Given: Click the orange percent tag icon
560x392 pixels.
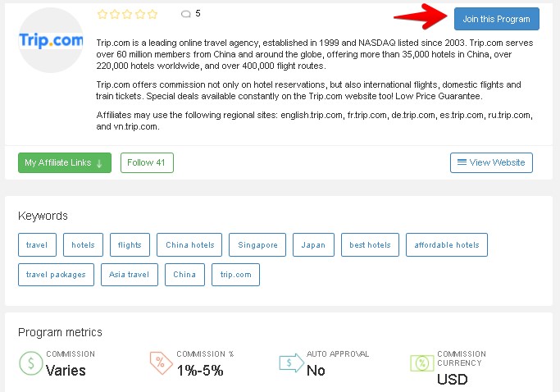Looking at the screenshot, I should [161, 363].
